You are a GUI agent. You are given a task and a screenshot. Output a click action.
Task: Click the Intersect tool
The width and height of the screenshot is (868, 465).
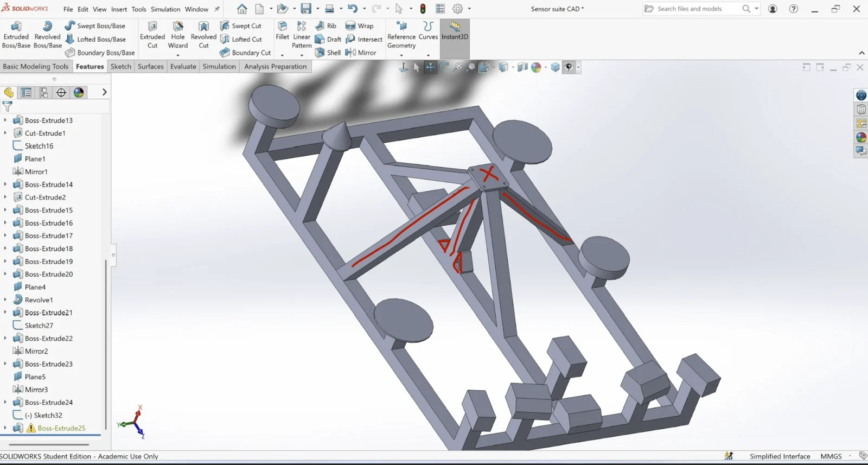[364, 39]
